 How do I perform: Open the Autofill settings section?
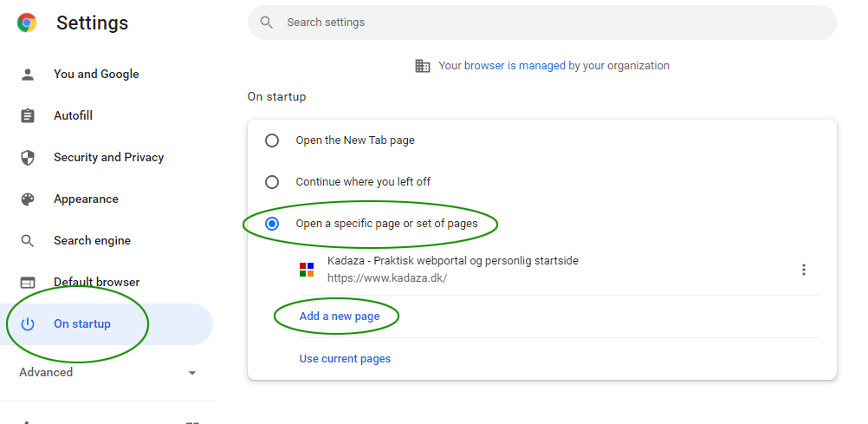[x=73, y=116]
